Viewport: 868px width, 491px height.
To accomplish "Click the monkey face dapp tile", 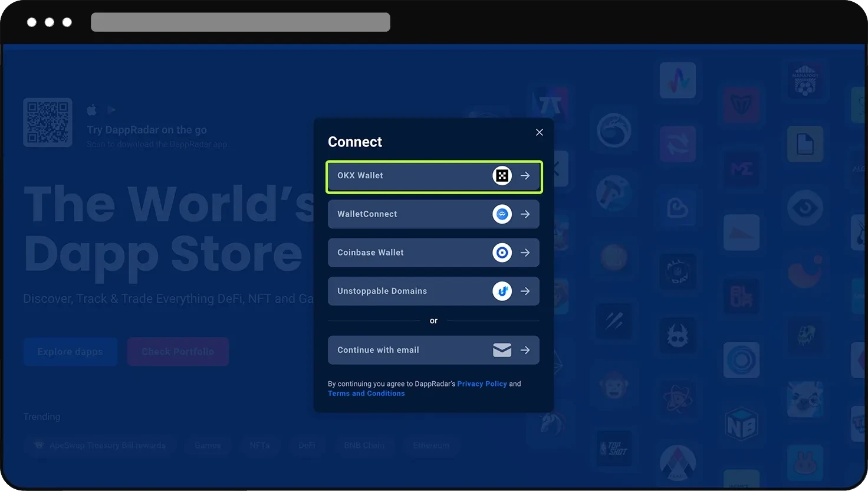I will (614, 385).
